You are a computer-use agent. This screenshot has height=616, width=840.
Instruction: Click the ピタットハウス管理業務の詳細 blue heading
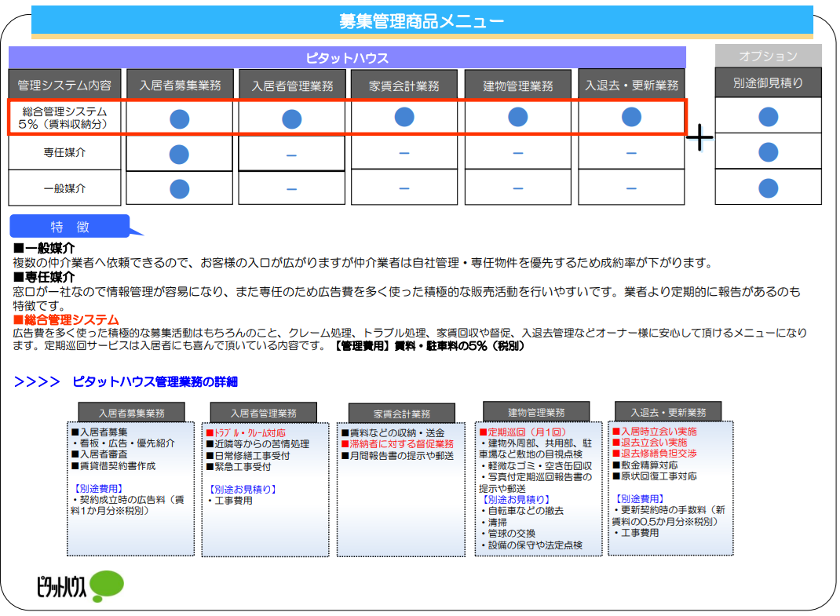[x=155, y=382]
